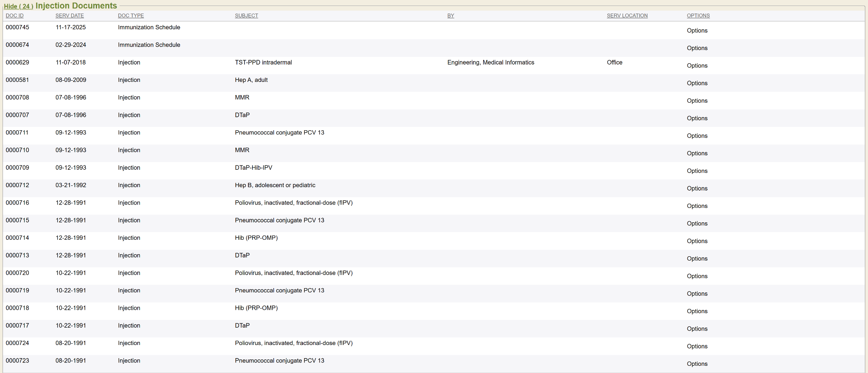Open Options for document 0000745
Viewport: 868px width, 373px height.
(697, 31)
